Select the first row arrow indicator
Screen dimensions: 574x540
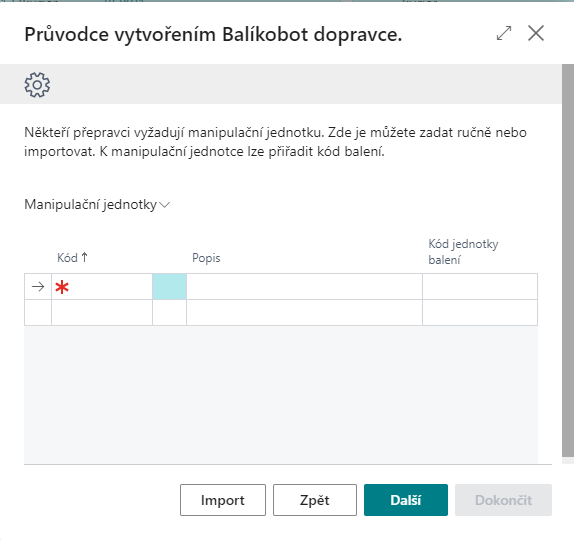click(38, 286)
